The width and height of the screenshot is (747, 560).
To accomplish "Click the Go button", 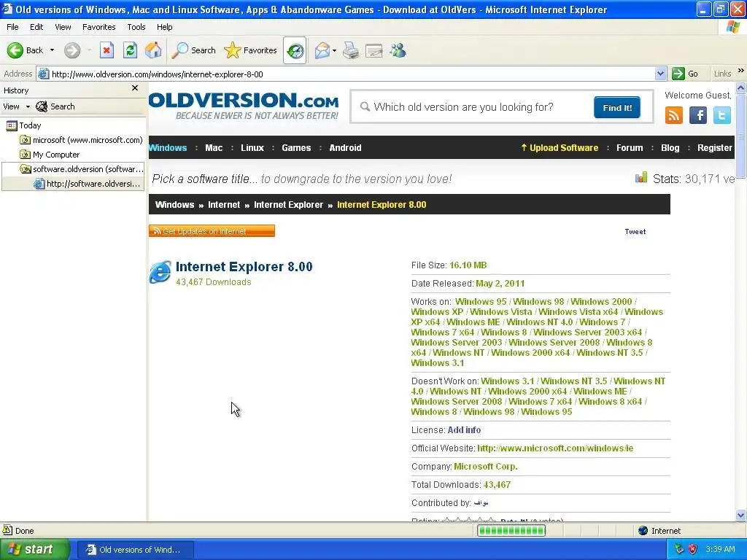I will coord(685,74).
